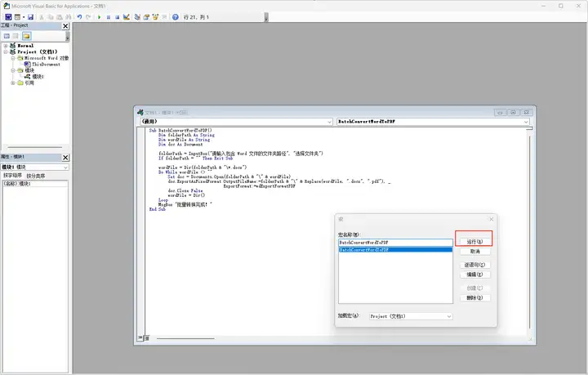Open the Properties Window toolbar icon
This screenshot has height=375, width=588.
tap(146, 17)
